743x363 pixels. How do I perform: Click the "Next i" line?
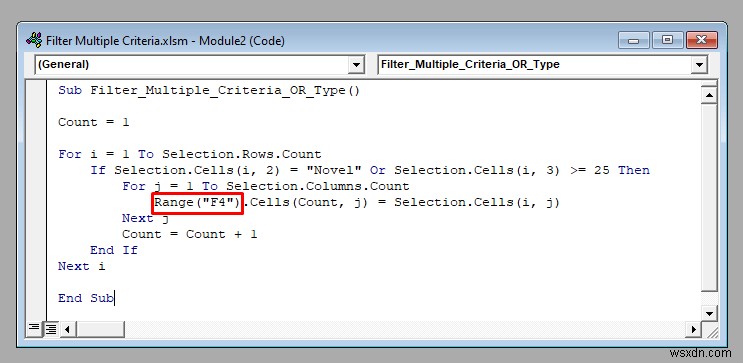pyautogui.click(x=82, y=266)
